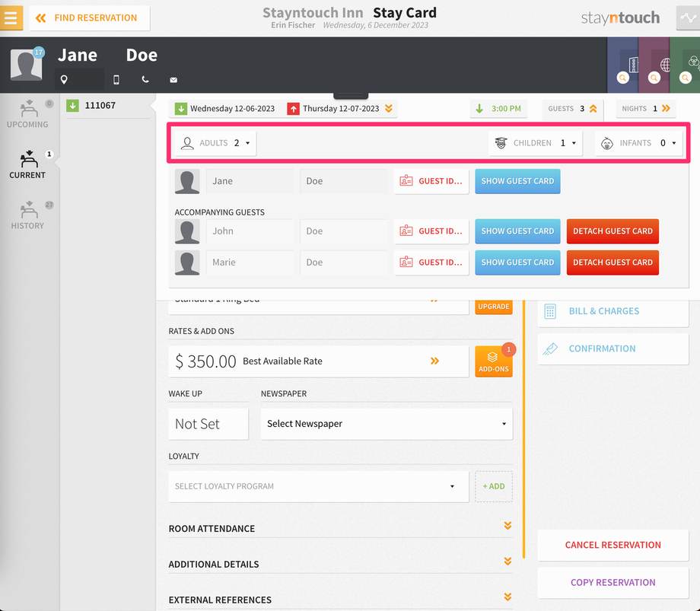Click the + Add loyalty button
This screenshot has width=700, height=611.
pyautogui.click(x=494, y=486)
